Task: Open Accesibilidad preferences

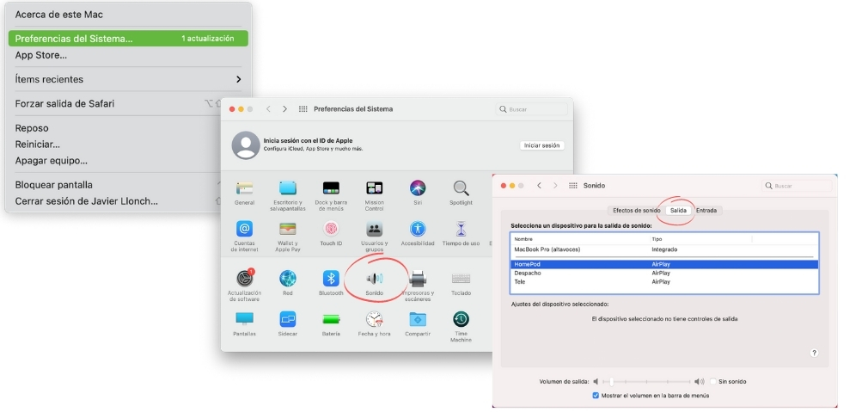Action: 418,230
